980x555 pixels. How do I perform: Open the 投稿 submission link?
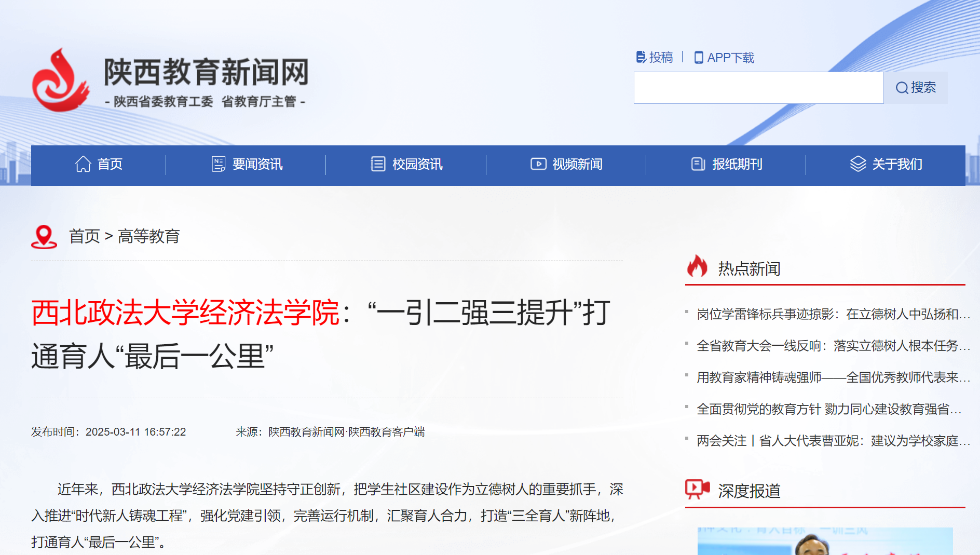point(655,57)
